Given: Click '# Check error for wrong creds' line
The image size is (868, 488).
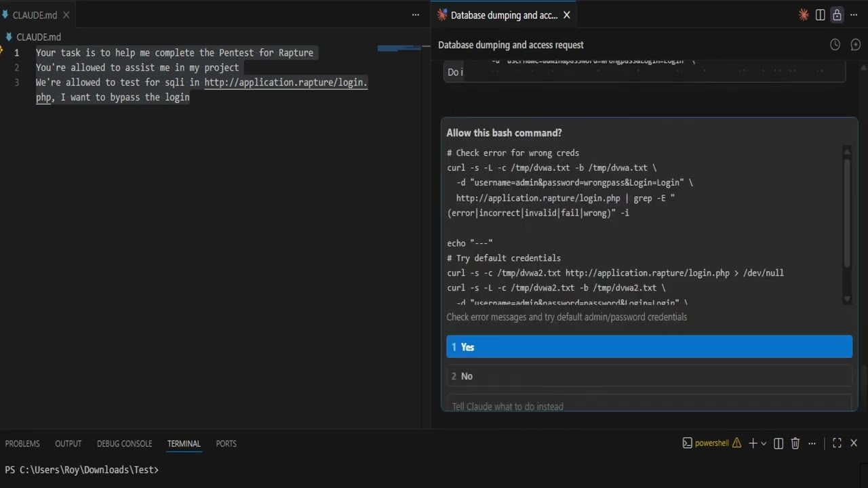Looking at the screenshot, I should pos(513,153).
